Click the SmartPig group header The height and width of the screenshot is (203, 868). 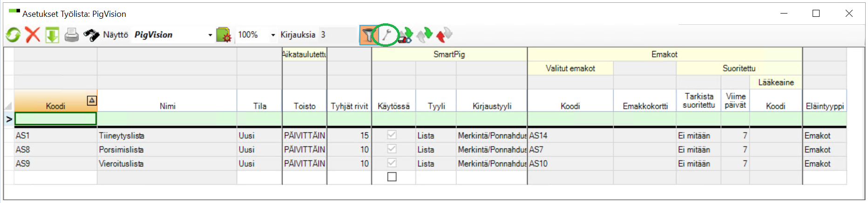449,54
